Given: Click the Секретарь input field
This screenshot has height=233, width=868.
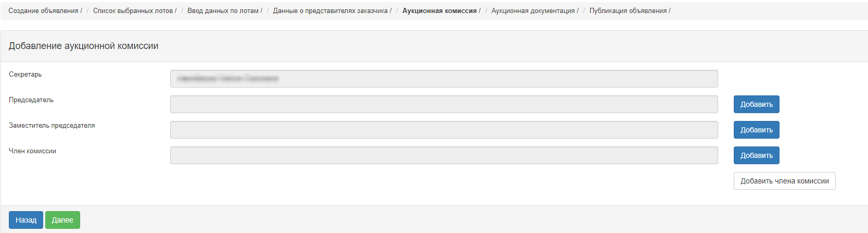Looking at the screenshot, I should click(x=444, y=79).
